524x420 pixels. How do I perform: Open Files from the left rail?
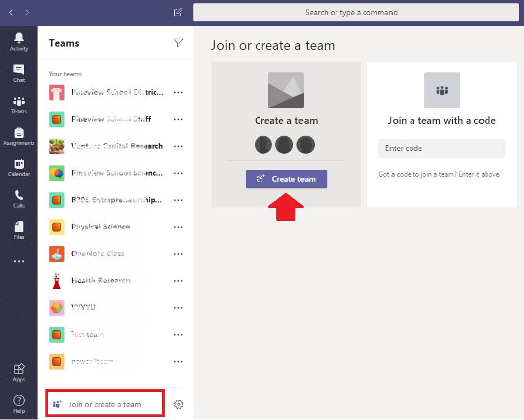(x=18, y=230)
